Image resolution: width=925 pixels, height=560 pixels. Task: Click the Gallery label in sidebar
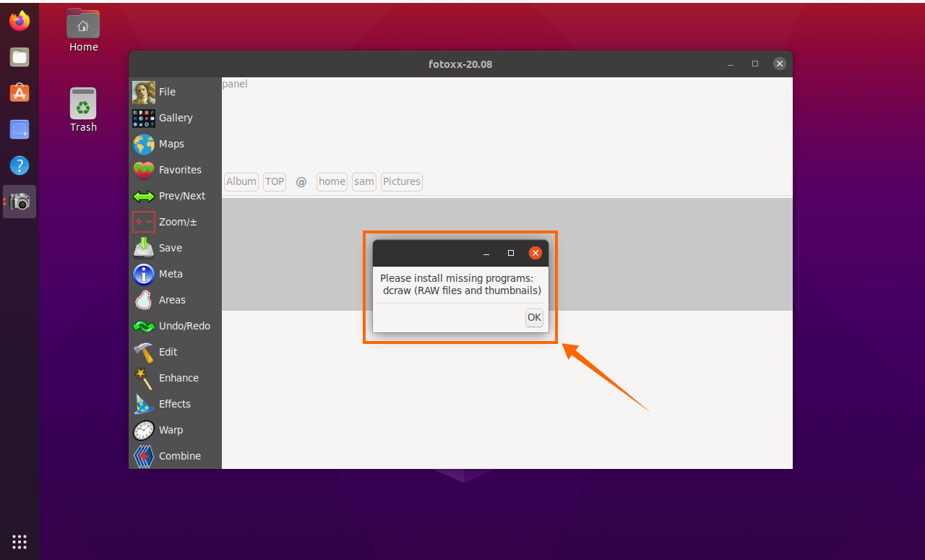point(176,118)
